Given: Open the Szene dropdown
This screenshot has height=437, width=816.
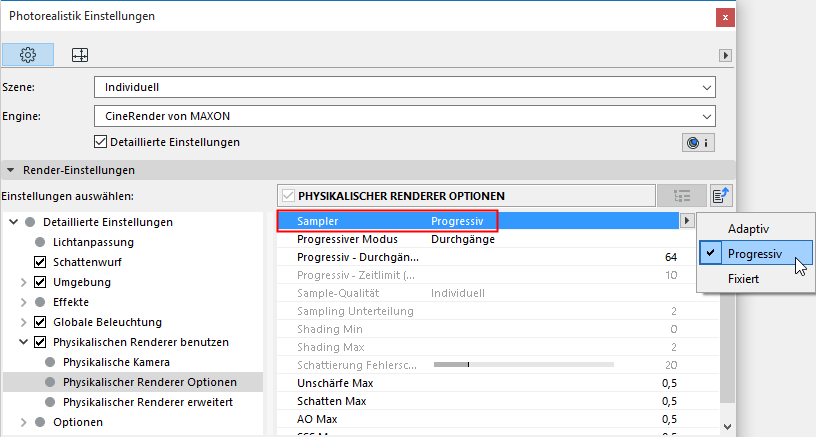Looking at the screenshot, I should tap(405, 87).
